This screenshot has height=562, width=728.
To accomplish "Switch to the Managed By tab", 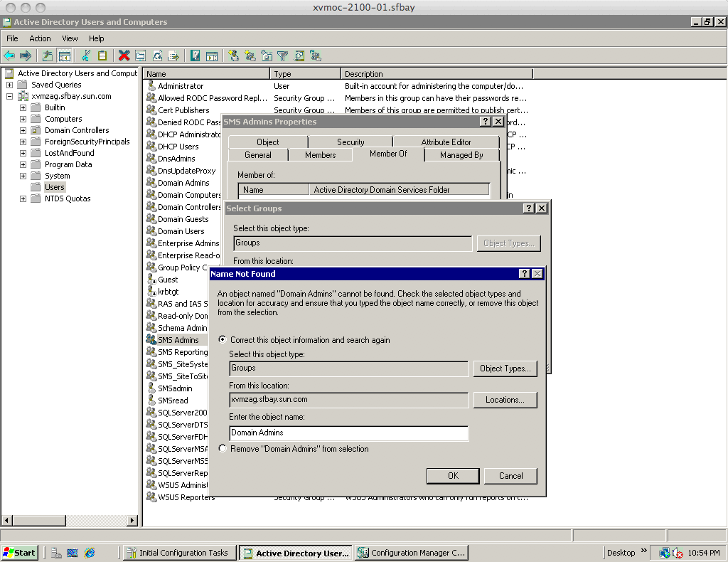I will 461,155.
